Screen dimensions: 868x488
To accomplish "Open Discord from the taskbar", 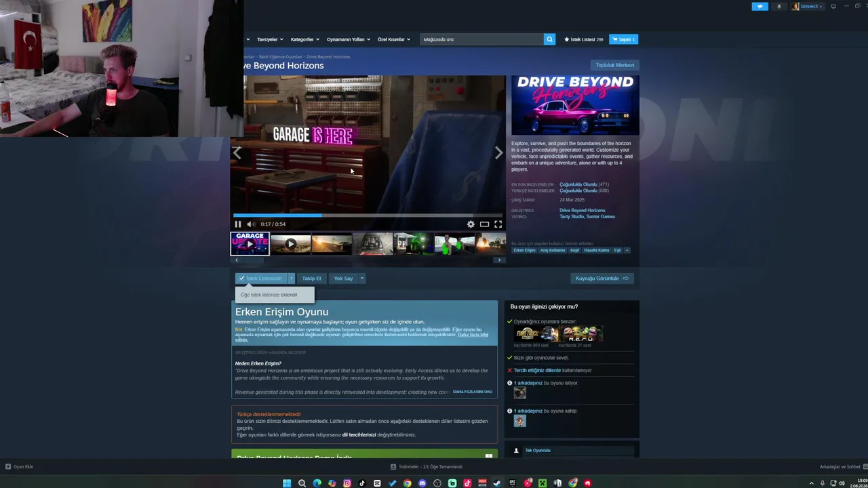I will click(422, 483).
